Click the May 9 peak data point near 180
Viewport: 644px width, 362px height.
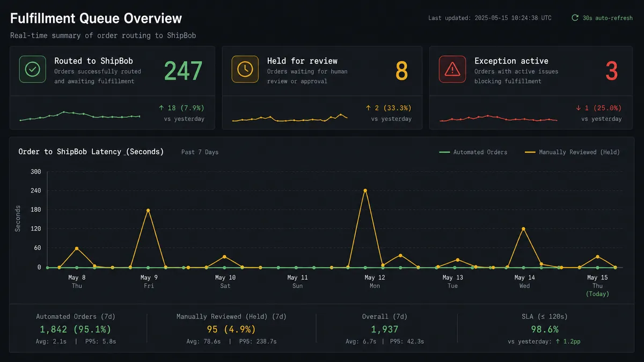tap(148, 210)
